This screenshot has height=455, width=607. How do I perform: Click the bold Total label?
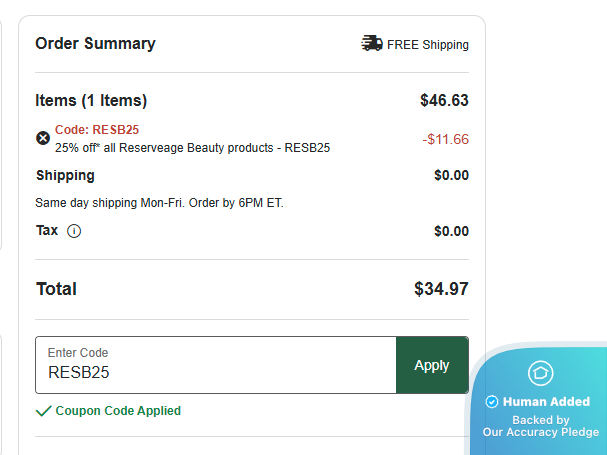(56, 289)
